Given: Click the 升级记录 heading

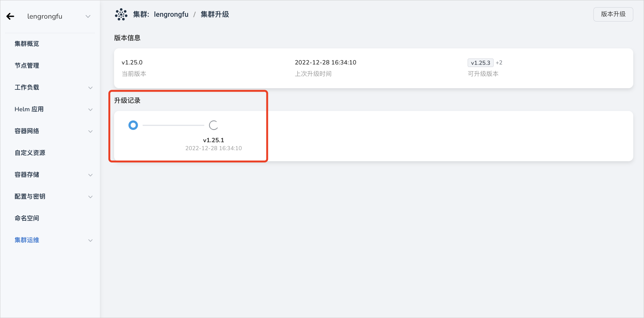Looking at the screenshot, I should click(127, 101).
